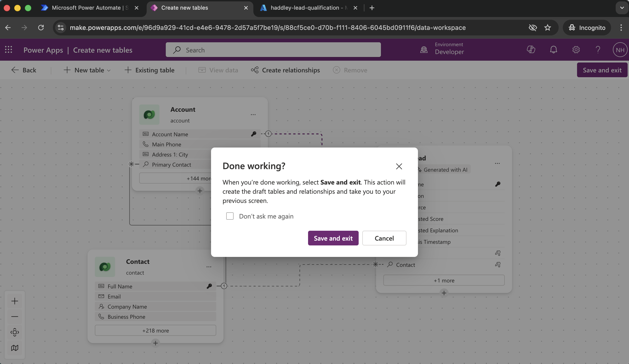Click Save and exit in the dialog
The height and width of the screenshot is (364, 629).
333,238
